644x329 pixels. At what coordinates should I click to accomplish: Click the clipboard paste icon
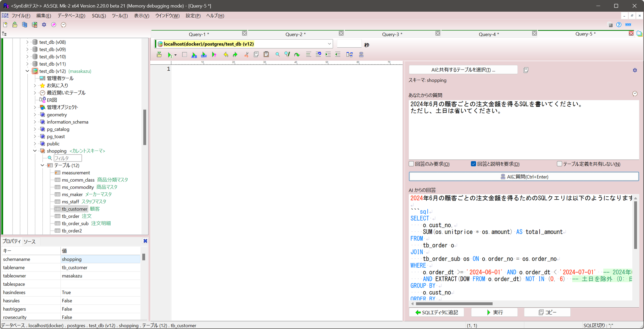coord(266,54)
